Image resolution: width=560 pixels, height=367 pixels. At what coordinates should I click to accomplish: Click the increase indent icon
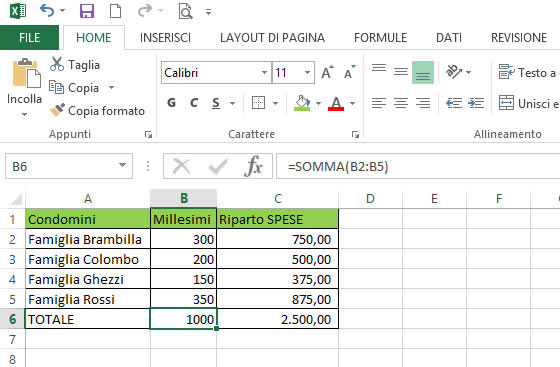476,104
